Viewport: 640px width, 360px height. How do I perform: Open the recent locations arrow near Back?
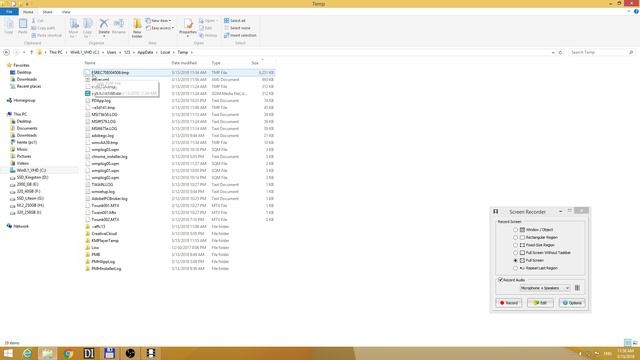[24, 52]
